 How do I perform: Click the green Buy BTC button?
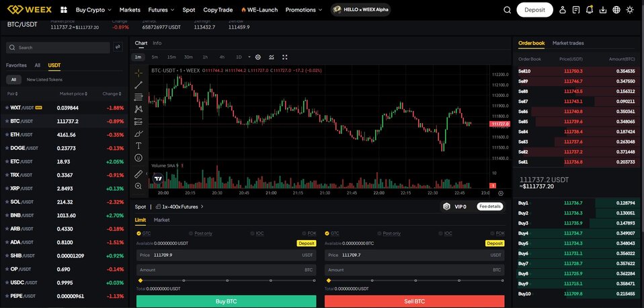coord(227,301)
